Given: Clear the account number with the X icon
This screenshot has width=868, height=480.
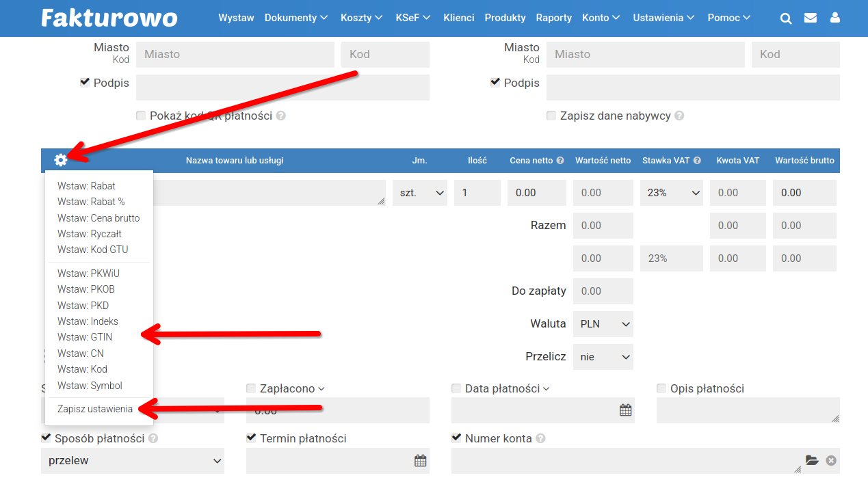Looking at the screenshot, I should [830, 460].
